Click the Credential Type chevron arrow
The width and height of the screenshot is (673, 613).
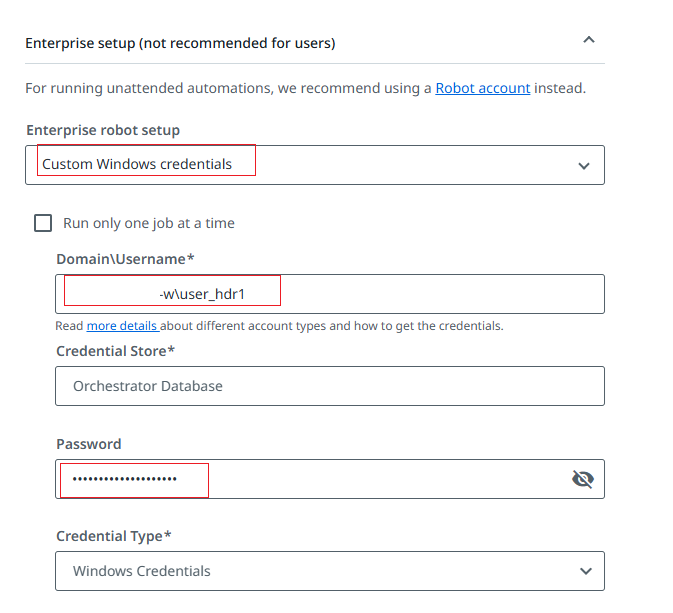[585, 571]
